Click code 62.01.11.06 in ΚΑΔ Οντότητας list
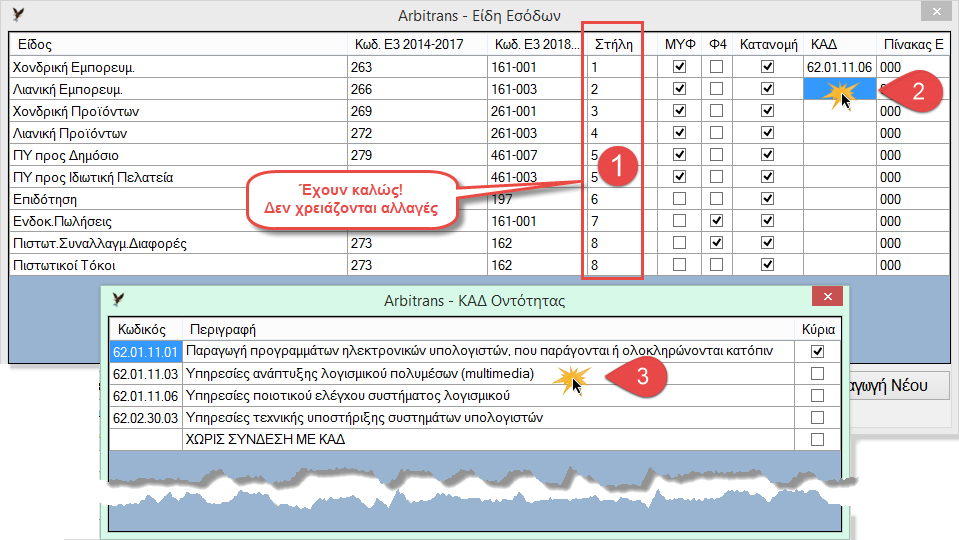The width and height of the screenshot is (959, 540). (x=146, y=396)
